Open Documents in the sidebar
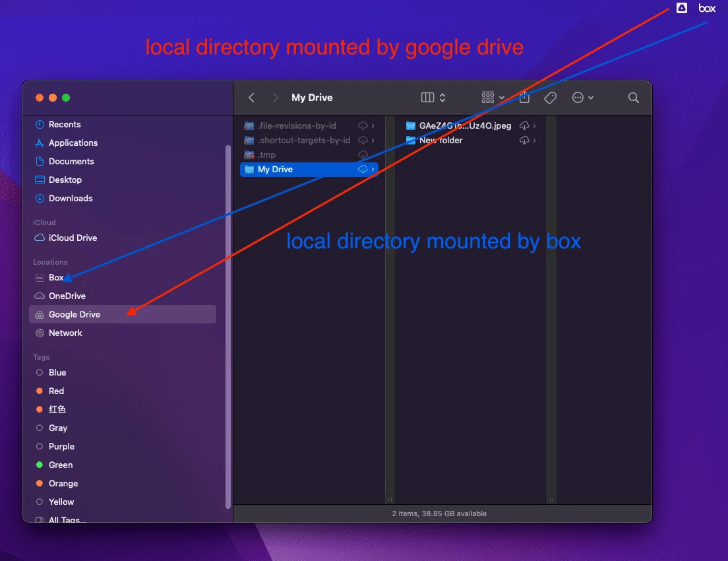Viewport: 728px width, 561px height. tap(123, 161)
